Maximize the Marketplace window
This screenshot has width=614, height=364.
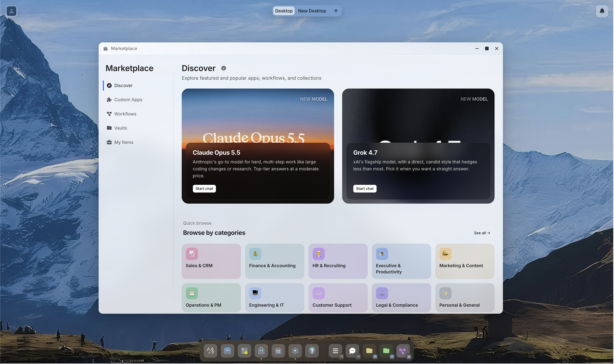click(x=487, y=49)
